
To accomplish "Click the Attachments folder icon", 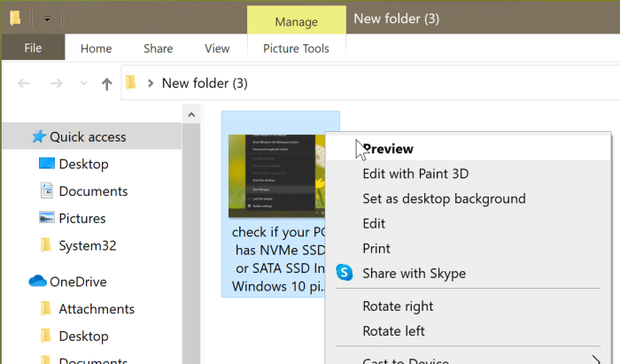I will click(x=46, y=308).
